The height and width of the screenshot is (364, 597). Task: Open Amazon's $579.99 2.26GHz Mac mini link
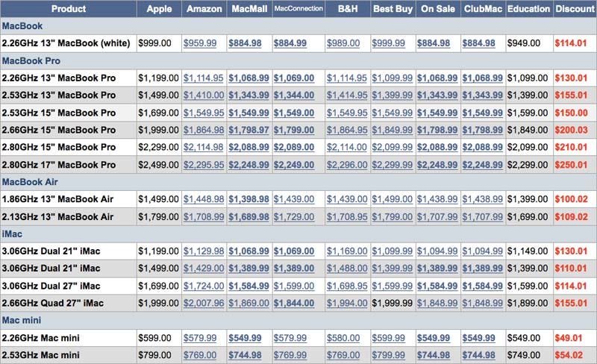(200, 338)
